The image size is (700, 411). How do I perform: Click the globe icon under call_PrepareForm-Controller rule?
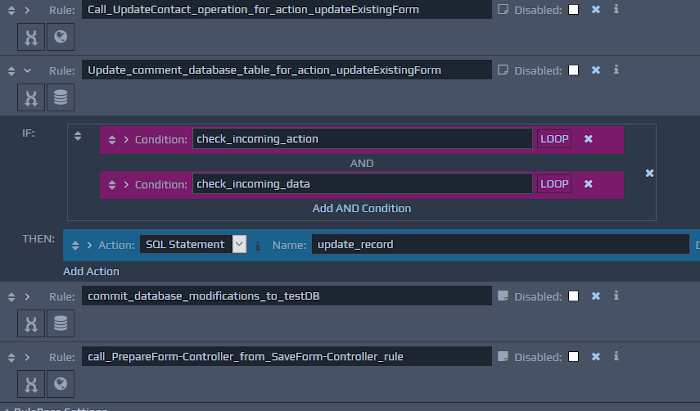click(x=60, y=384)
